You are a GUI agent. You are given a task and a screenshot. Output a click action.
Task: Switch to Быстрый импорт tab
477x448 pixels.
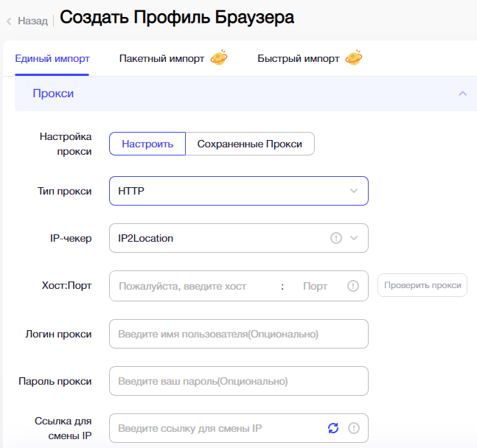point(299,58)
